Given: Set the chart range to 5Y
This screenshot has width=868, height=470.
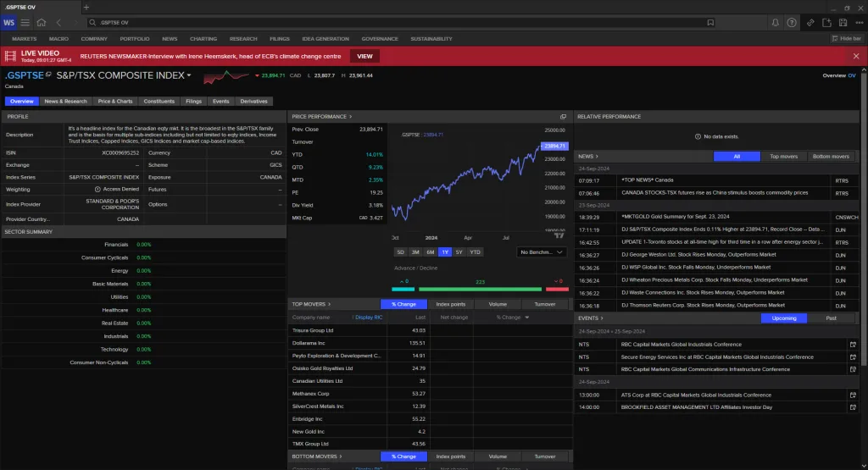Looking at the screenshot, I should (459, 252).
